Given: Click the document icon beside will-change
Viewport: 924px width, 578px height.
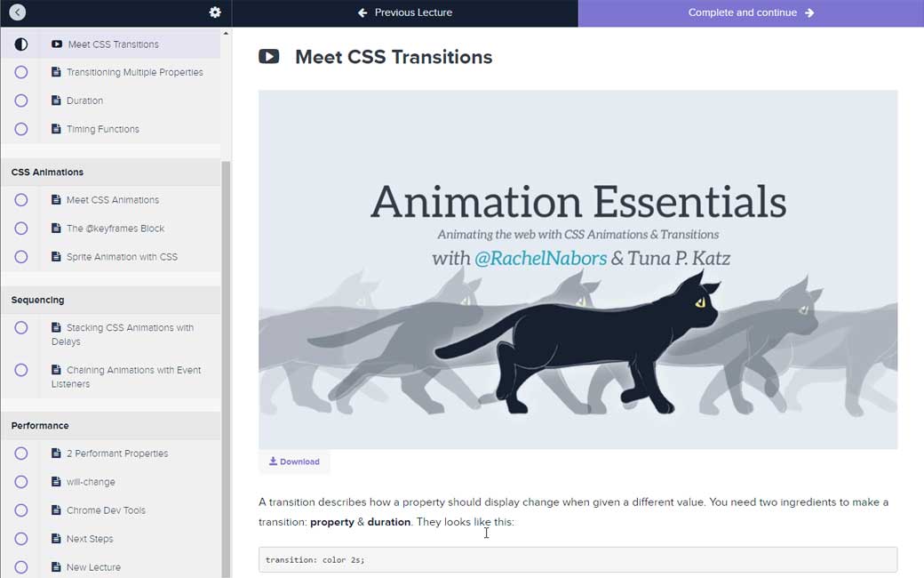Looking at the screenshot, I should point(57,482).
